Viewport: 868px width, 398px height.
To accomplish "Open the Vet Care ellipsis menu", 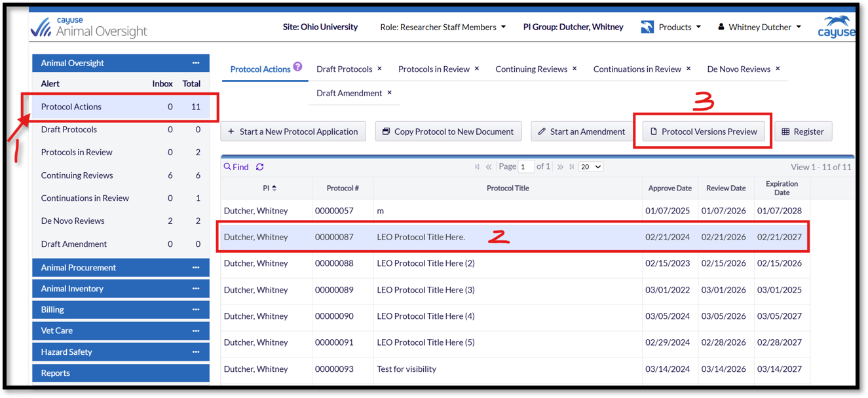I will [196, 331].
